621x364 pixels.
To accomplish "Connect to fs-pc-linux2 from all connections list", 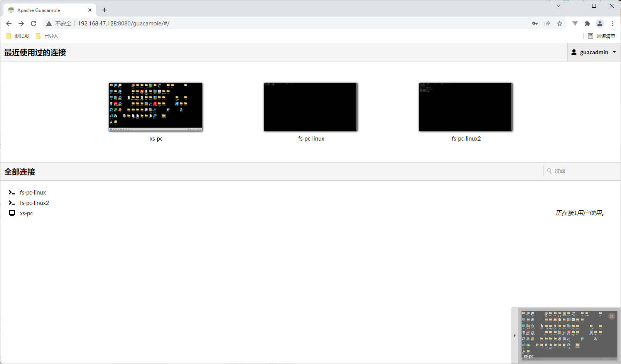I will (34, 203).
